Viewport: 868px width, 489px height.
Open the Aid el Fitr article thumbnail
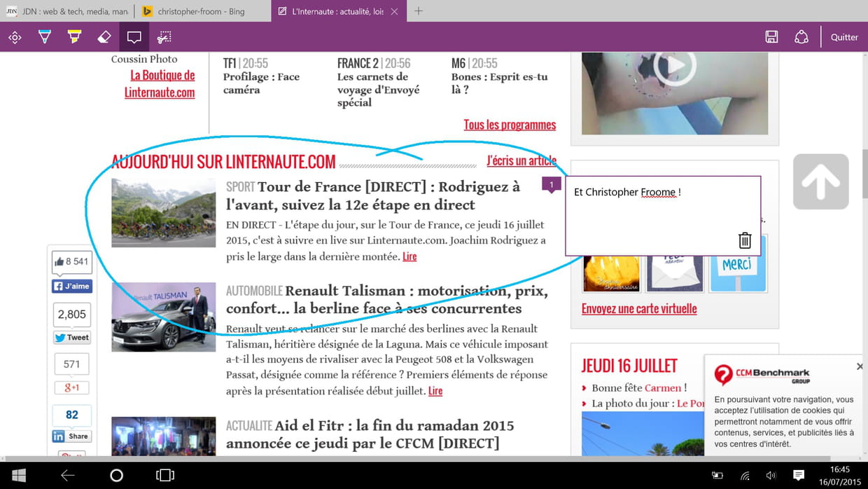tap(164, 436)
